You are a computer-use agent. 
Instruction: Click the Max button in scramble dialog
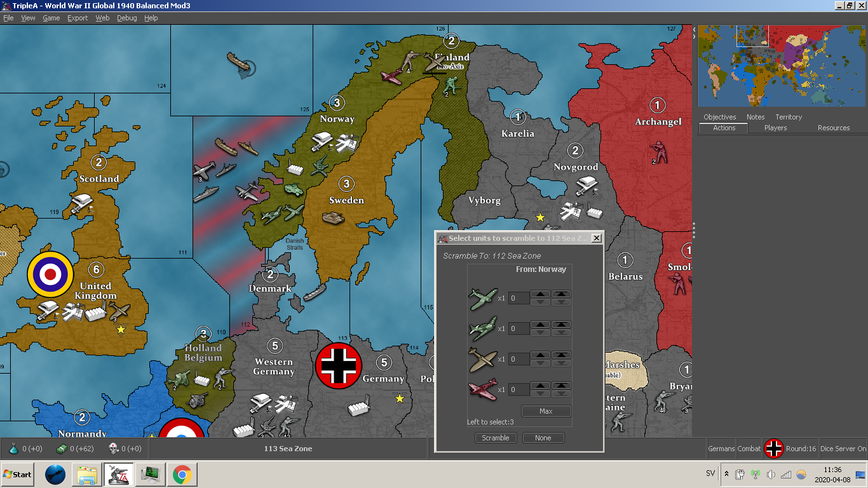(546, 411)
